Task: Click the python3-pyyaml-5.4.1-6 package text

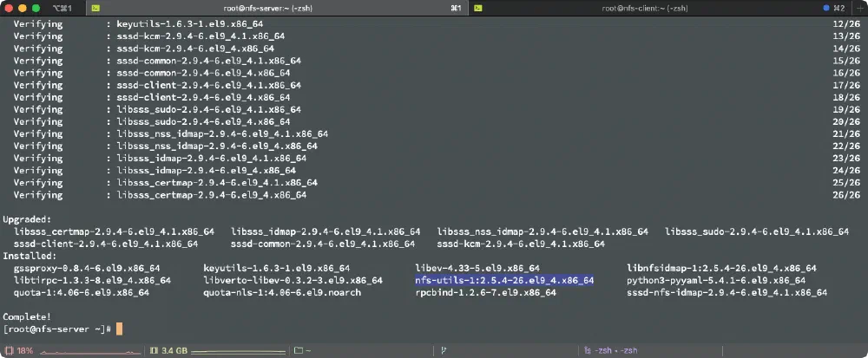Action: 716,280
